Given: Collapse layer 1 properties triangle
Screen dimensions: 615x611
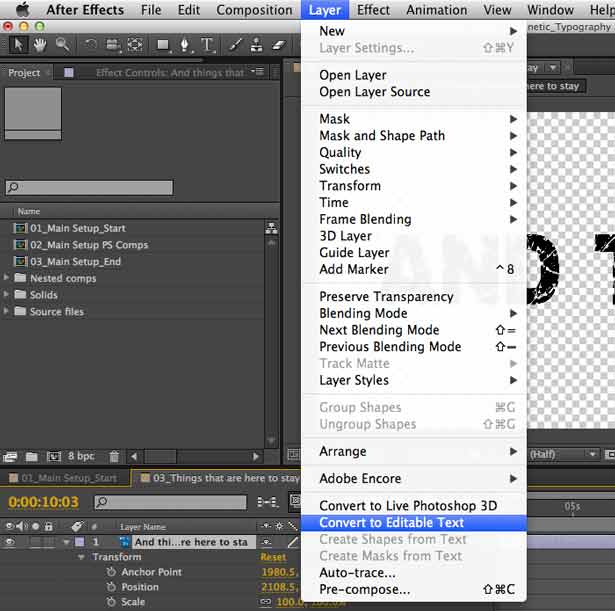Looking at the screenshot, I should click(66, 542).
